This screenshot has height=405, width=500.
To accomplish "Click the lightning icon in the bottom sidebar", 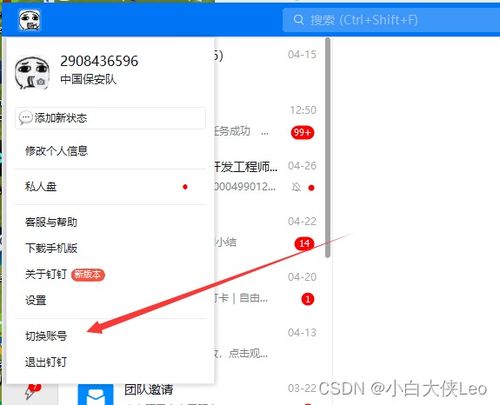I will [32, 392].
